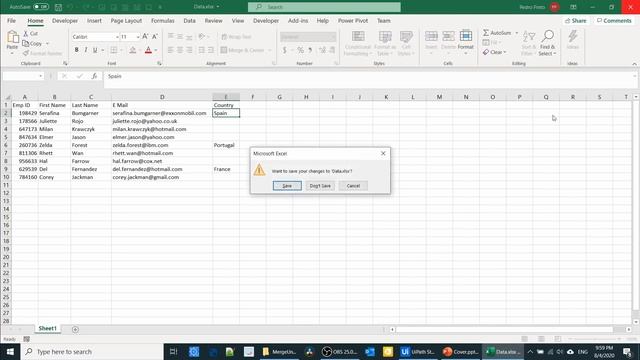The width and height of the screenshot is (640, 360).
Task: Click the formula bar showing Spain
Action: coord(369,76)
